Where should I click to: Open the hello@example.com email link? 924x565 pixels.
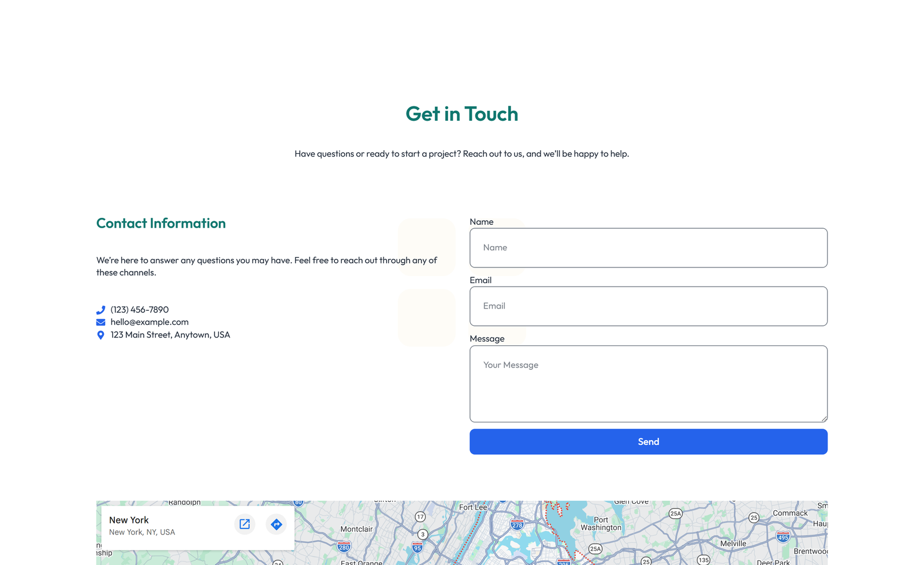point(150,322)
